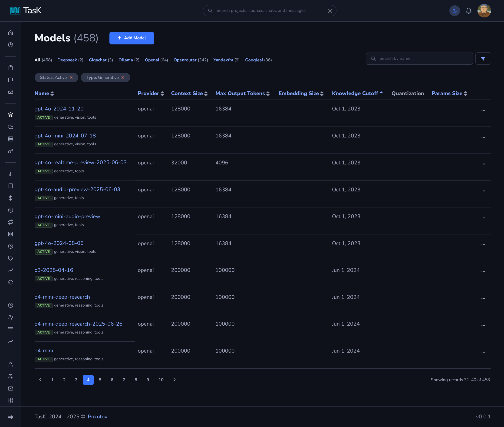Viewport: 504px width, 427px height.
Task: Click the layers icon in sidebar
Action: tap(10, 115)
